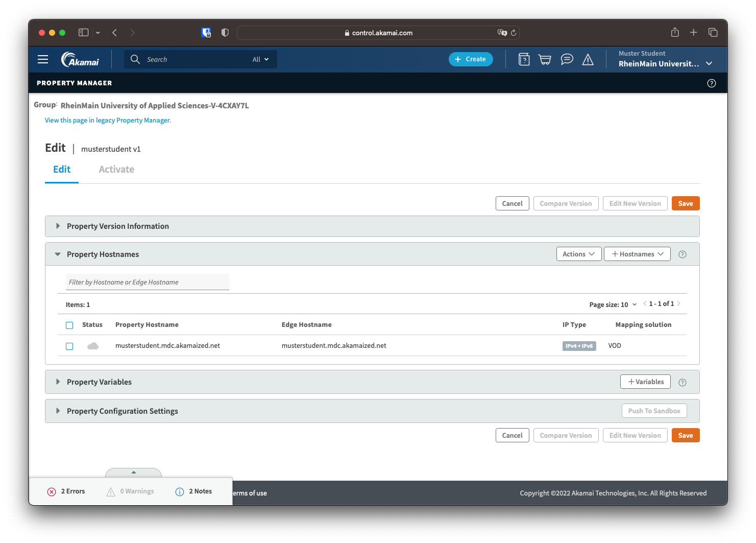Click the top Compare Version button
Viewport: 756px width, 543px height.
(566, 203)
